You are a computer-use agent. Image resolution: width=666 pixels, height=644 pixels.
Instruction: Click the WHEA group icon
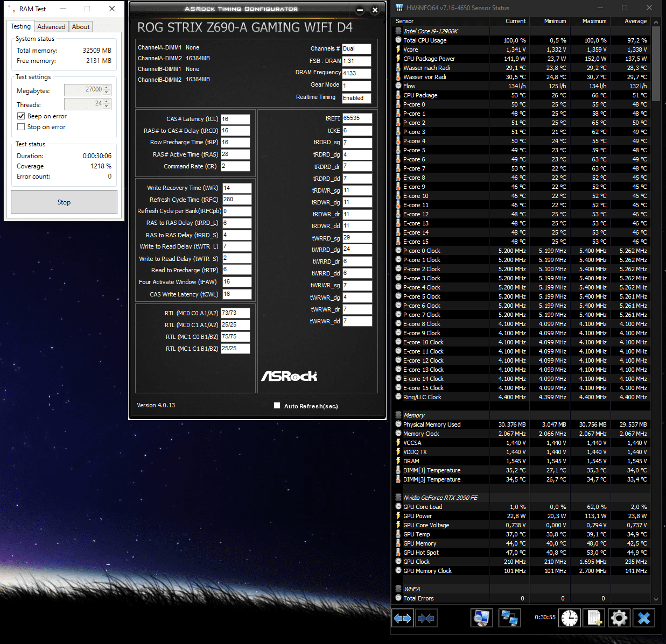[398, 589]
